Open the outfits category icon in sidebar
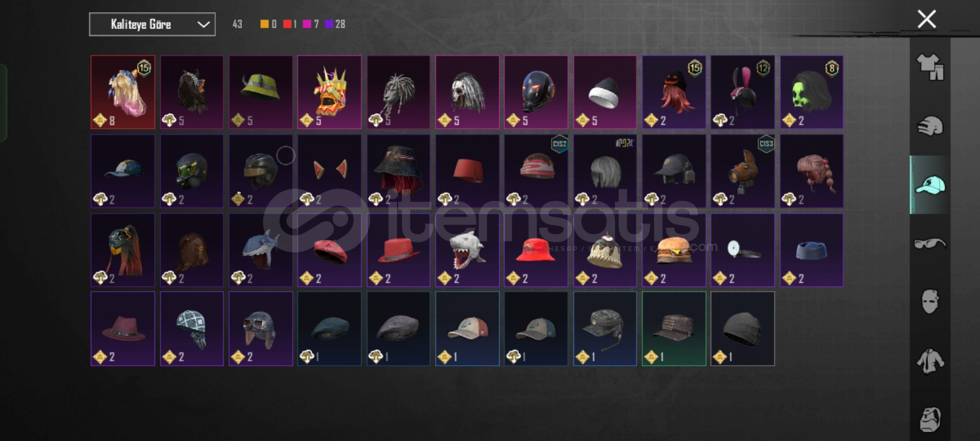The height and width of the screenshot is (441, 980). (930, 67)
